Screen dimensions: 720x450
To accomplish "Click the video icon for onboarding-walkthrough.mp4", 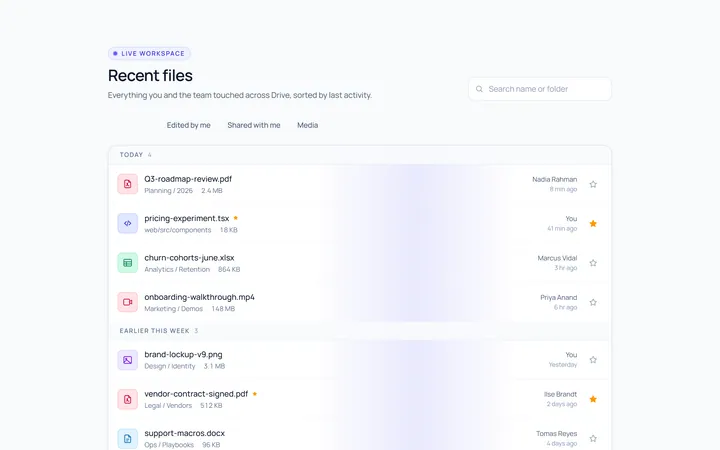I will 128,302.
